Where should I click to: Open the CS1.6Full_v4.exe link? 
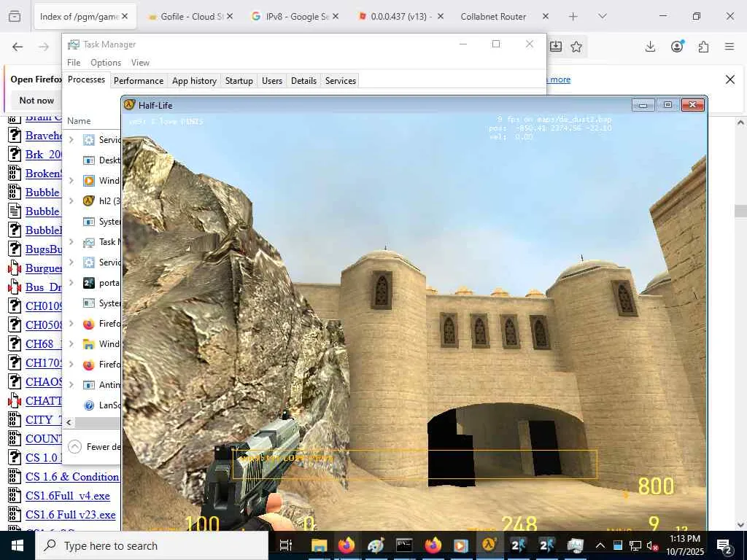click(x=68, y=496)
